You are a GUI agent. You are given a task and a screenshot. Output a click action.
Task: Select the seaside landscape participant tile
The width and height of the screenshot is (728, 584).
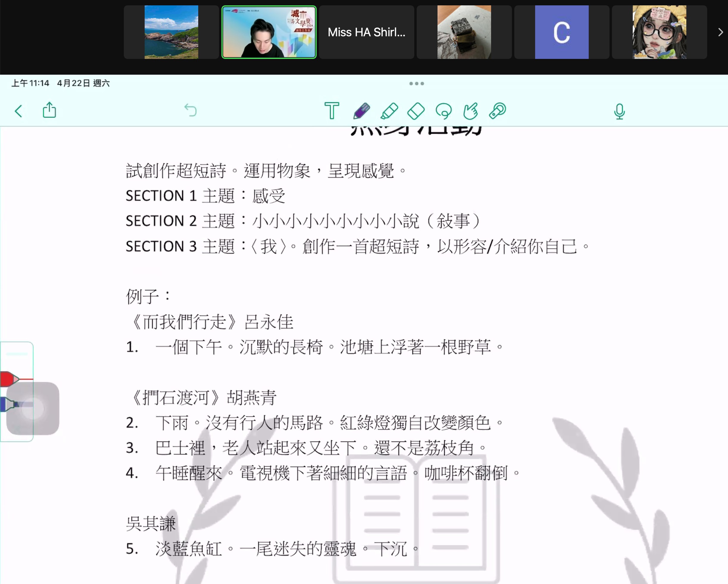coord(171,32)
